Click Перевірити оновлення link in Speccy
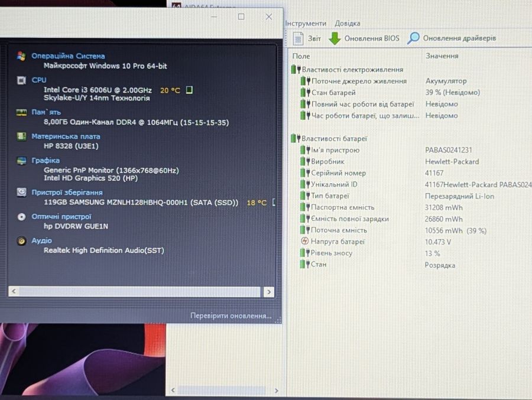The width and height of the screenshot is (532, 400). [231, 316]
